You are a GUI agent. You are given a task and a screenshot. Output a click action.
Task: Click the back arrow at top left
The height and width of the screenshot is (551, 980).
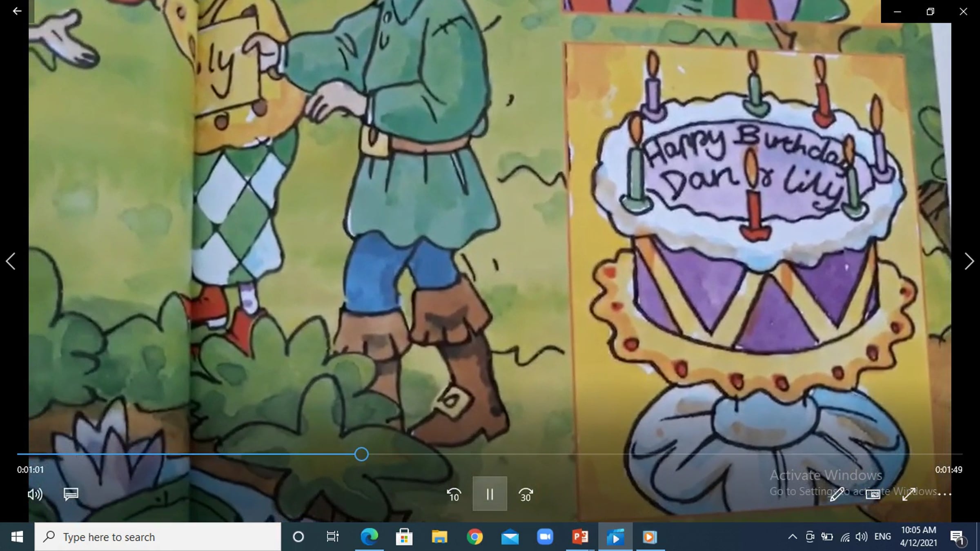pyautogui.click(x=17, y=11)
